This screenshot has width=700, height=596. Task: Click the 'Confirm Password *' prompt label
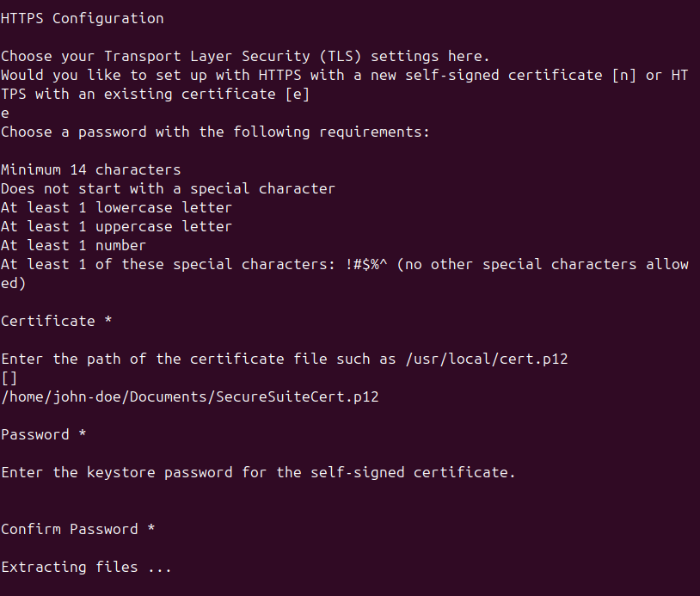point(77,529)
